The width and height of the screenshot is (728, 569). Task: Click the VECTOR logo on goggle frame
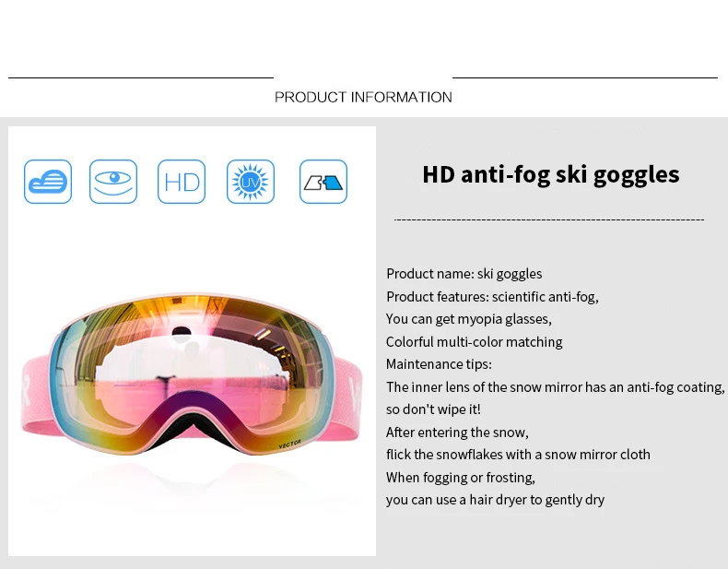point(289,445)
